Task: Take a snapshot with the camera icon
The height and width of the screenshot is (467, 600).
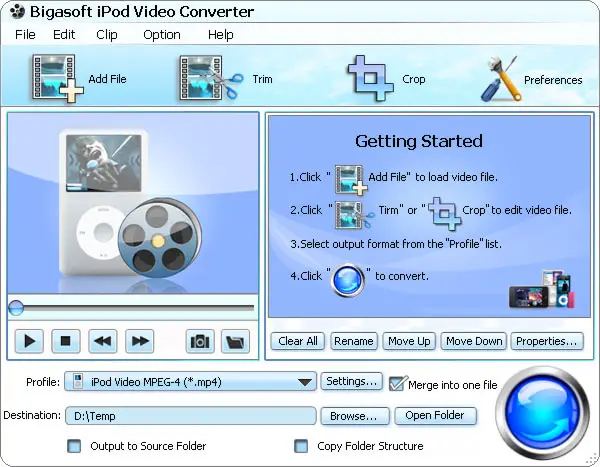Action: 200,341
